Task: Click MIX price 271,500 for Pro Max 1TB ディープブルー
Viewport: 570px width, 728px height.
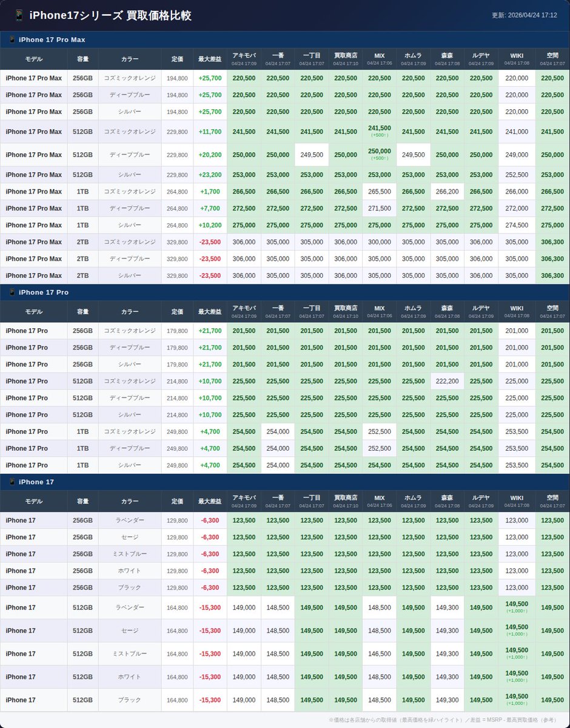Action: coord(380,209)
